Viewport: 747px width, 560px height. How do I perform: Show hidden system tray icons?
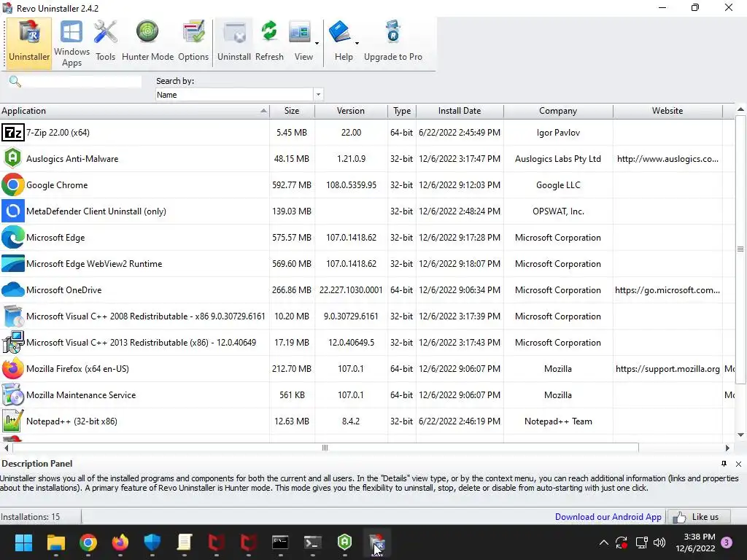pos(603,542)
